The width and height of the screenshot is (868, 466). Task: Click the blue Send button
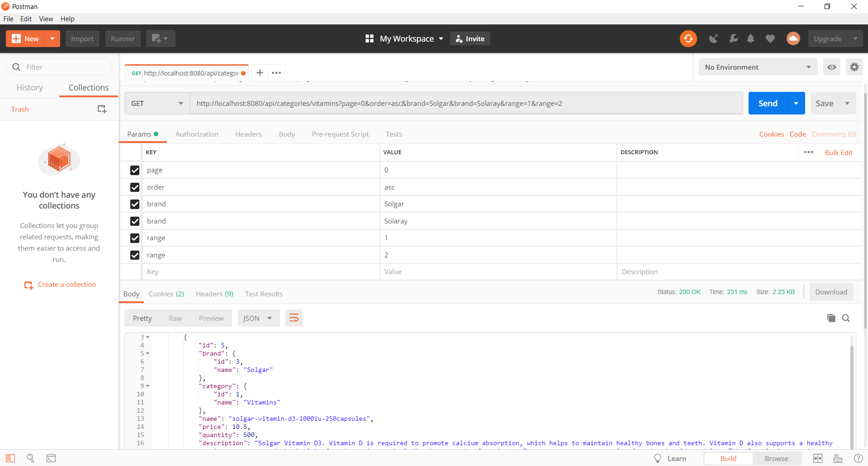coord(768,103)
